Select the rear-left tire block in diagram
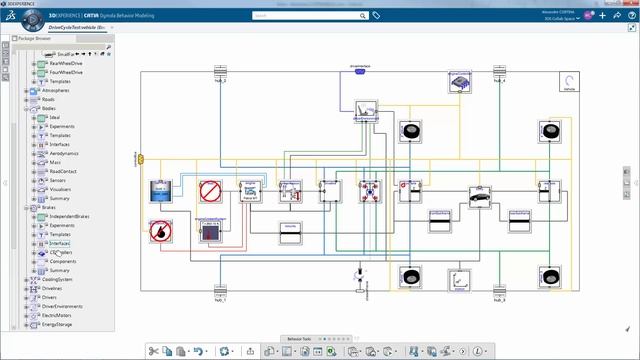Viewport: 640px width, 360px height. (x=410, y=277)
